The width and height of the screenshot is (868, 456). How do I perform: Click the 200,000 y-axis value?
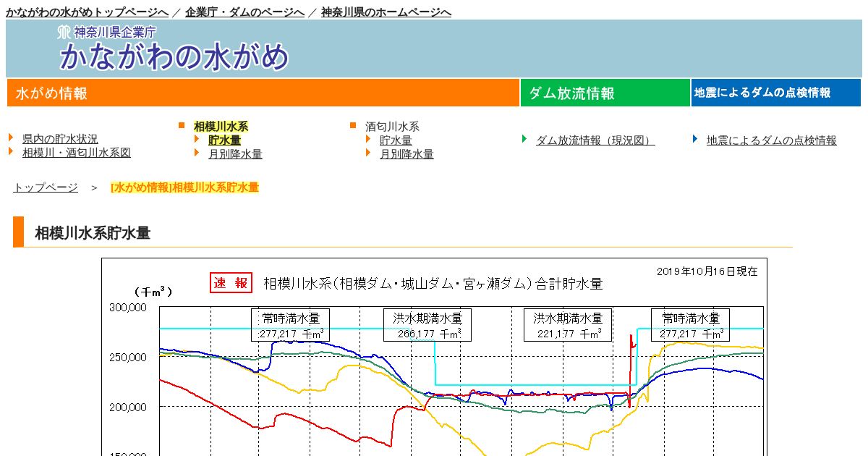[x=127, y=407]
